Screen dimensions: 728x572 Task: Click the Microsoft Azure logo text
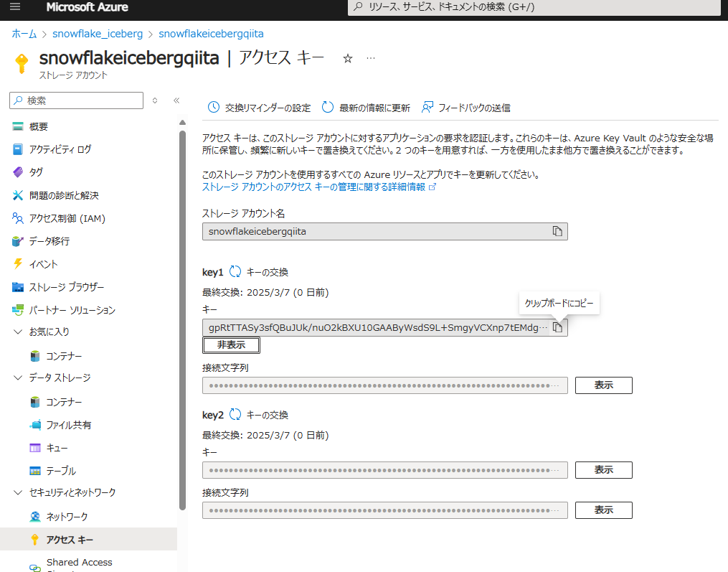tap(88, 7)
